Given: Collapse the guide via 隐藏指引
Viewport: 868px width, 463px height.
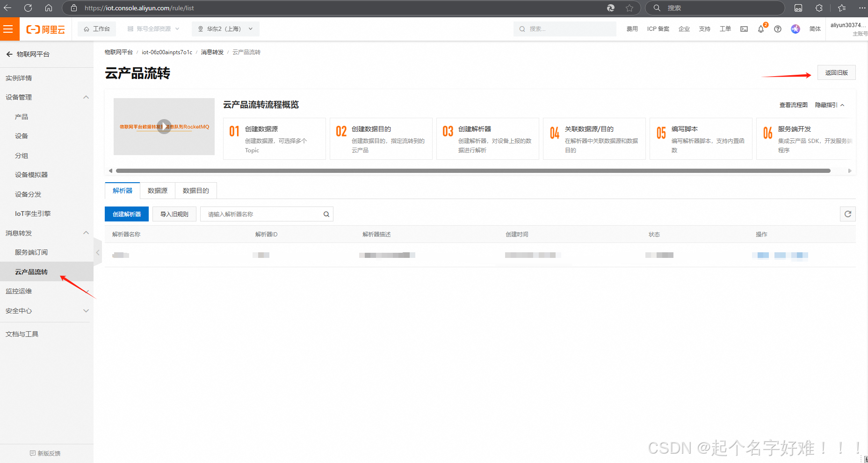Looking at the screenshot, I should click(830, 105).
